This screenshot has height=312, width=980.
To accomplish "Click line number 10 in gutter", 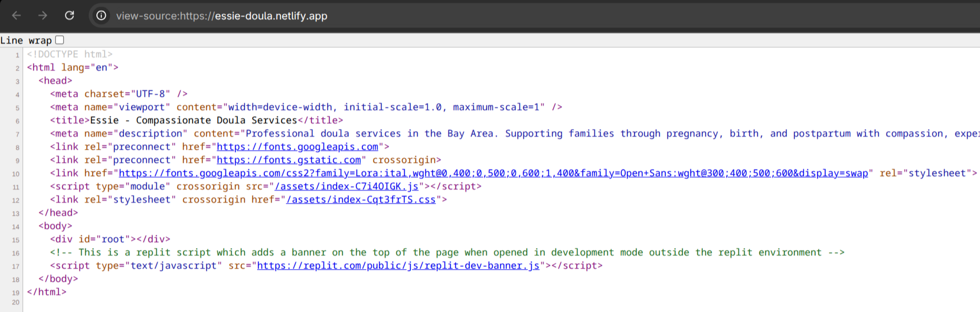I will coord(15,174).
